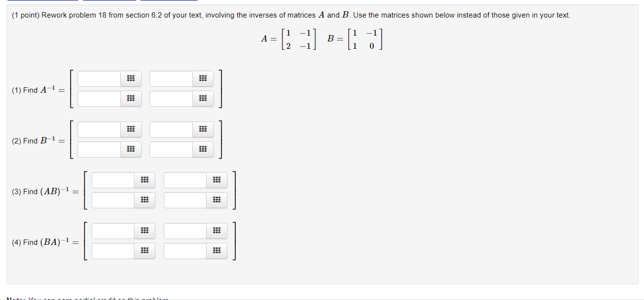The width and height of the screenshot is (644, 300).
Task: Open the equation editor for (AB)⁻¹ top-right entry
Action: click(x=216, y=180)
